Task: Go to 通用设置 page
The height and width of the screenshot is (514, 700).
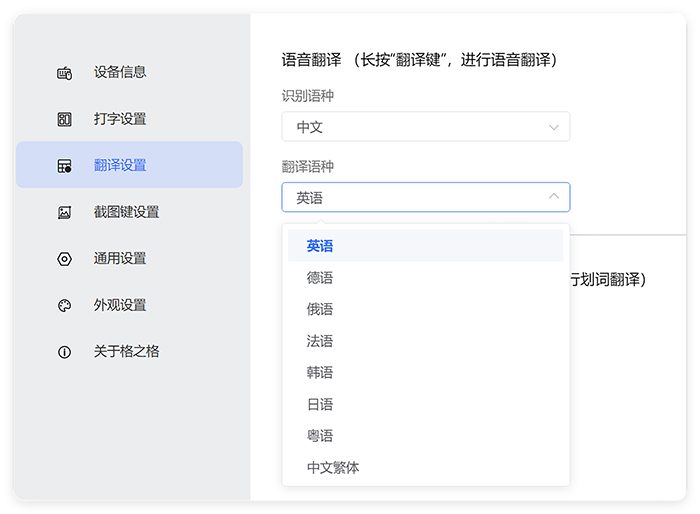Action: (x=120, y=258)
